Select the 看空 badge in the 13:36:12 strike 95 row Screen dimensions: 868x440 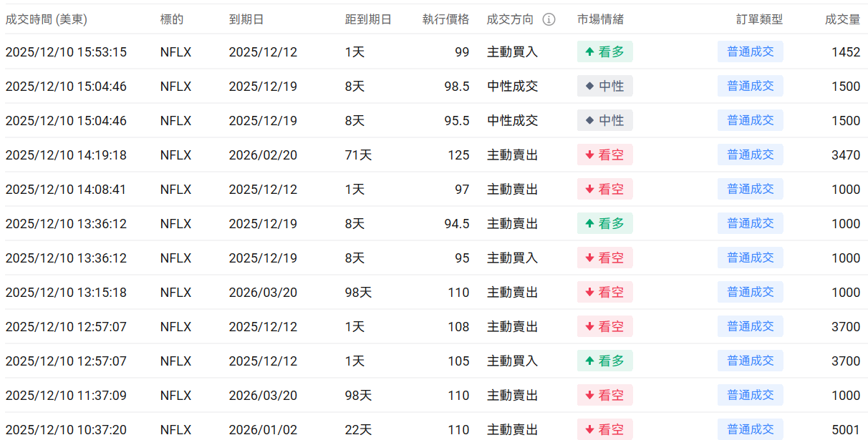(604, 258)
